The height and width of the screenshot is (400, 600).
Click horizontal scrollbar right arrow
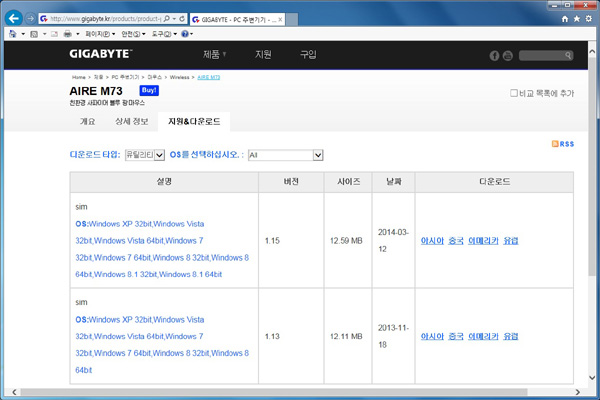point(577,392)
